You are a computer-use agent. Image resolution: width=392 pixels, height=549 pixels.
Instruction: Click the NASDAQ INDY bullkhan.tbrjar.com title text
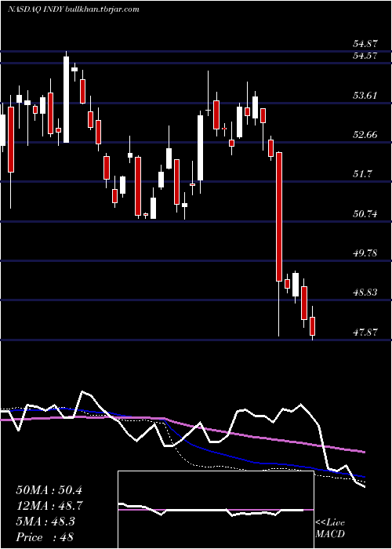73,9
